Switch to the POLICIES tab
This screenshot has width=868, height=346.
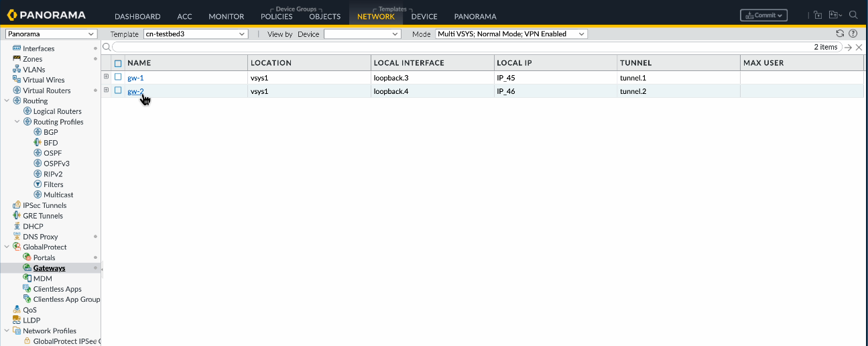pos(276,16)
